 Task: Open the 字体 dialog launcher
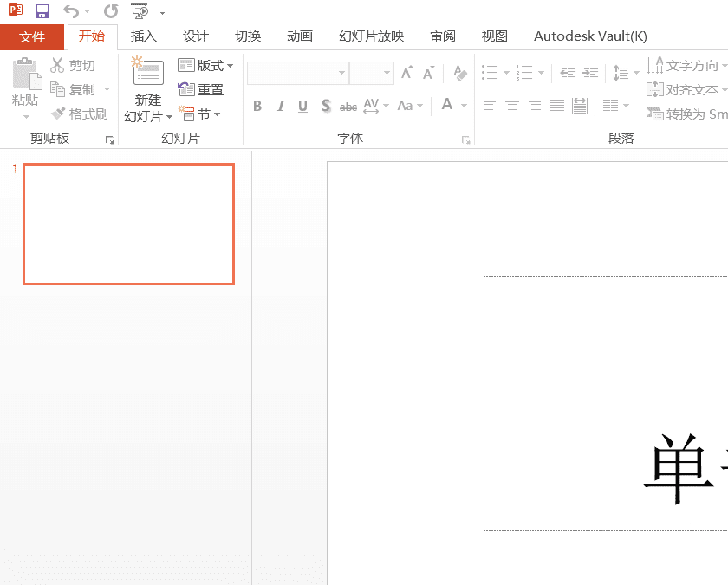[x=465, y=140]
